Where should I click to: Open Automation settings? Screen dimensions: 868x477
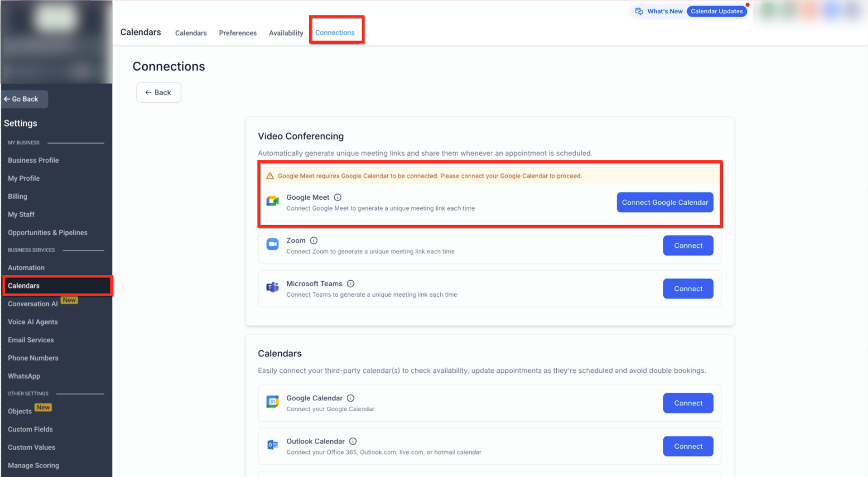click(x=26, y=267)
